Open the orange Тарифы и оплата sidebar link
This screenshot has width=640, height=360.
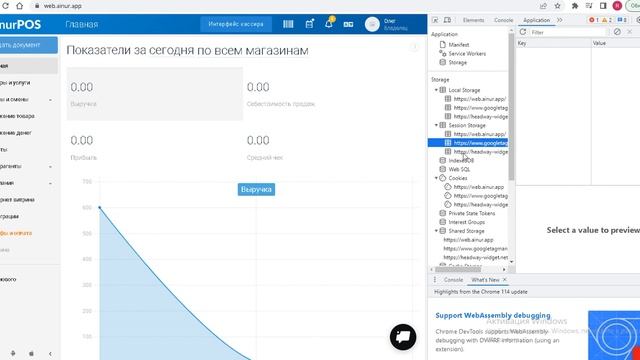(x=16, y=233)
